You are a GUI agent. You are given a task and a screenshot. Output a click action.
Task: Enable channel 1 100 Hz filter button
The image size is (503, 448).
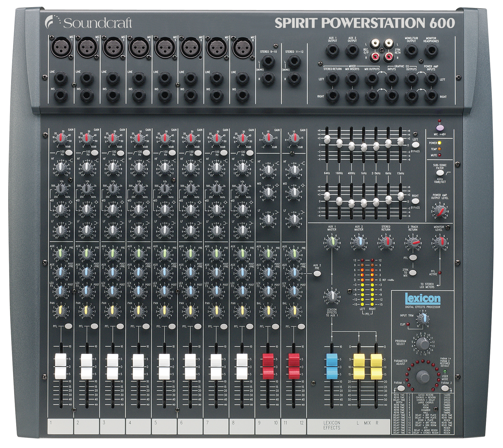[x=69, y=153]
